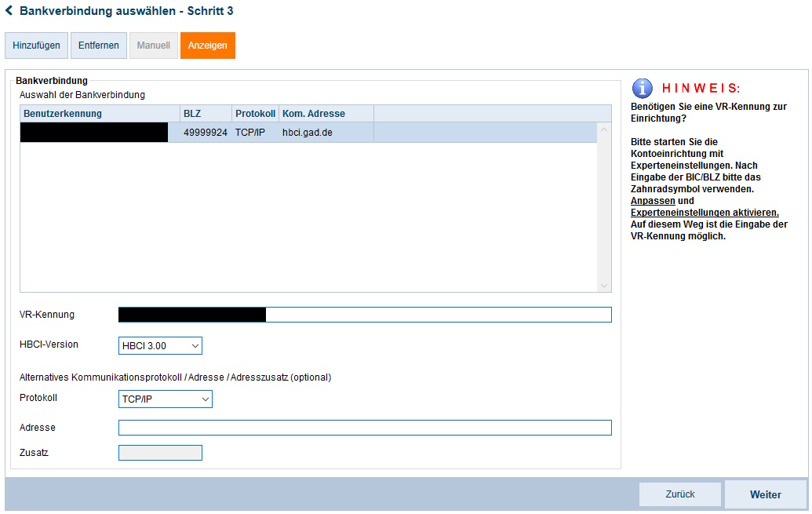This screenshot has height=514, width=812.
Task: Open the HBCI-Version dropdown
Action: (160, 345)
